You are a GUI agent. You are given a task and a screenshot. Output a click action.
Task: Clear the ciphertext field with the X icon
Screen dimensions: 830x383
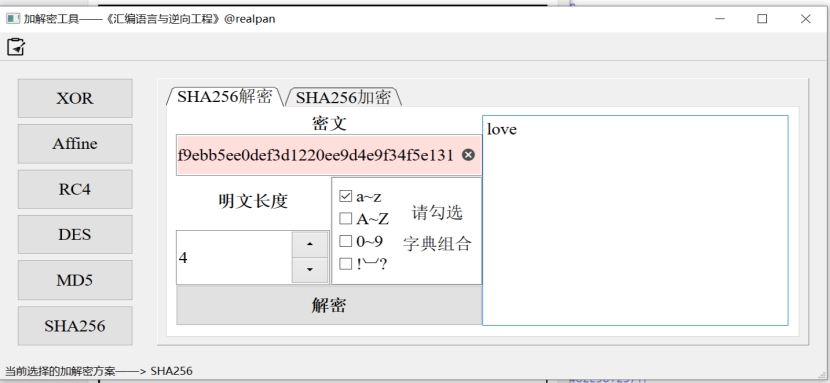[x=468, y=155]
